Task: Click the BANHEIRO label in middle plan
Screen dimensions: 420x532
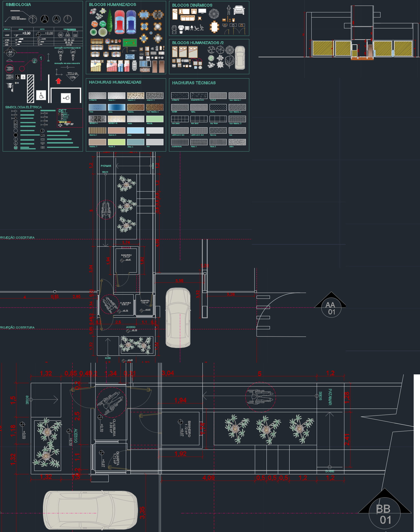Action: [x=126, y=255]
